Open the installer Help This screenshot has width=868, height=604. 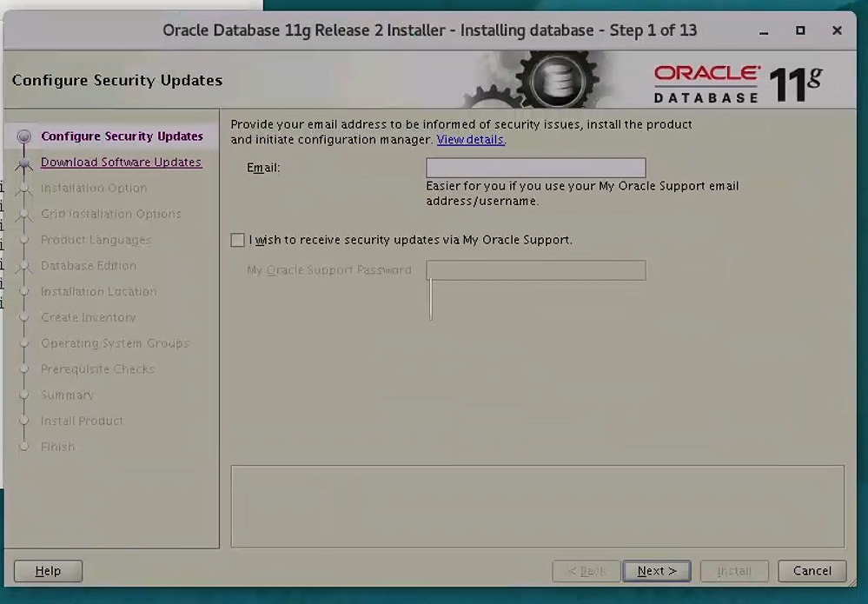click(x=48, y=571)
